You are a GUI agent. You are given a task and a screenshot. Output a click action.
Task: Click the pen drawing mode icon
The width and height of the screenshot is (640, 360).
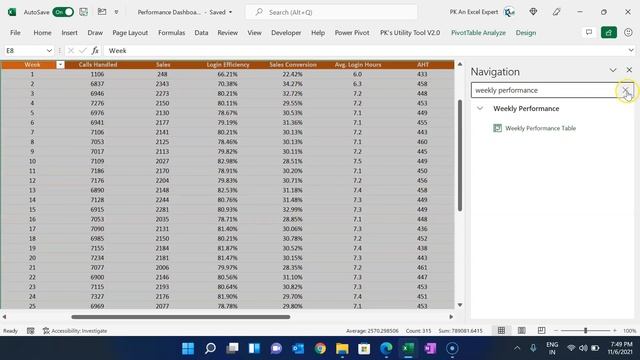tap(556, 12)
